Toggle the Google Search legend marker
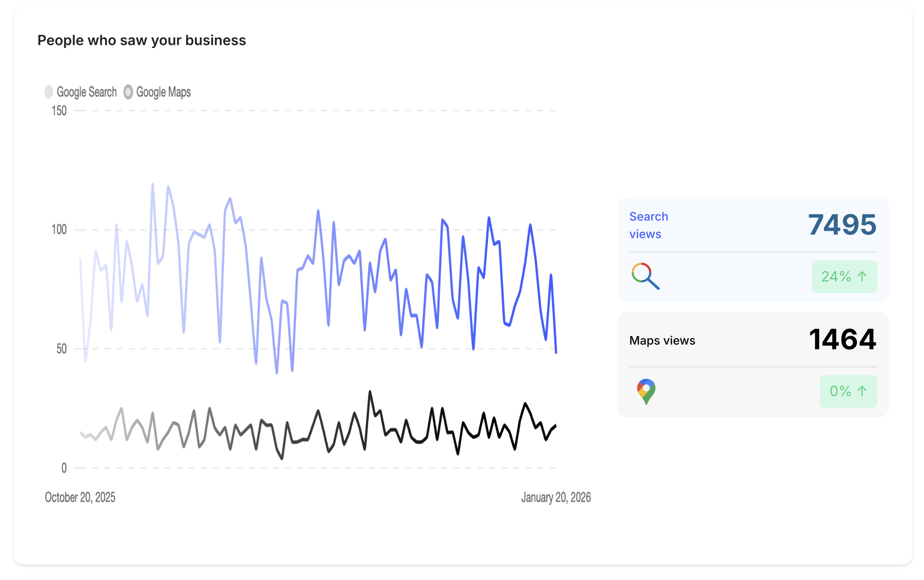The height and width of the screenshot is (580, 924). tap(49, 92)
